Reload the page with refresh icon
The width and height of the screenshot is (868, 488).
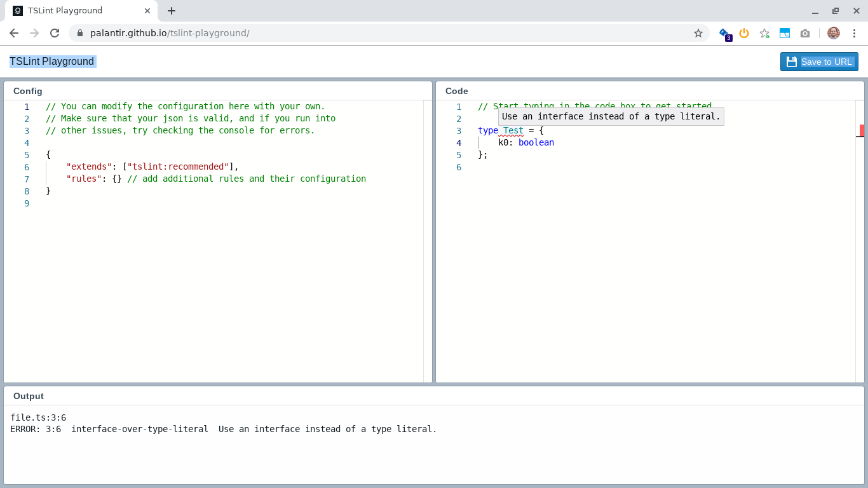point(54,33)
